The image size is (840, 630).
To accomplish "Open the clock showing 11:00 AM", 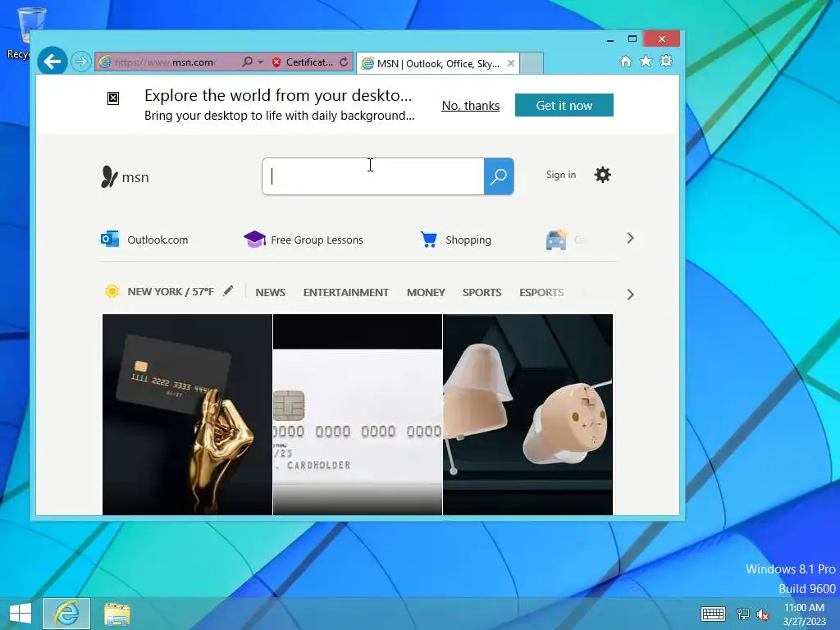I will pyautogui.click(x=804, y=614).
